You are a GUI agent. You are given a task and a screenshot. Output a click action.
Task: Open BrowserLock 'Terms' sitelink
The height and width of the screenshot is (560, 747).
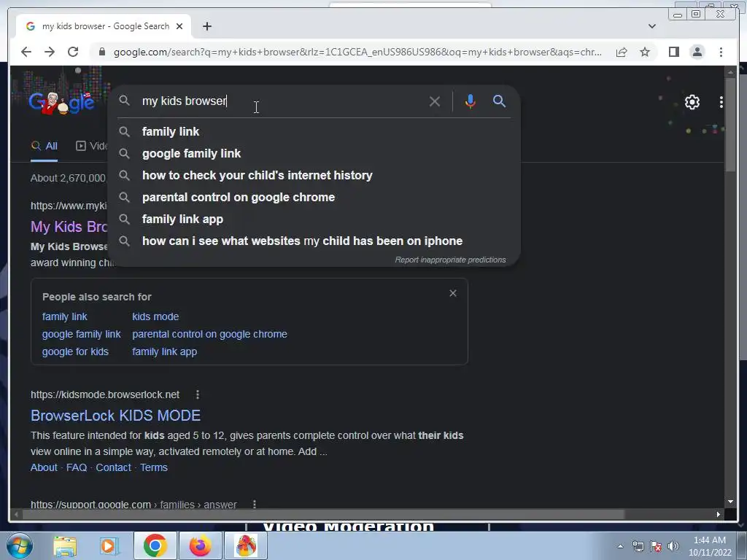[153, 467]
